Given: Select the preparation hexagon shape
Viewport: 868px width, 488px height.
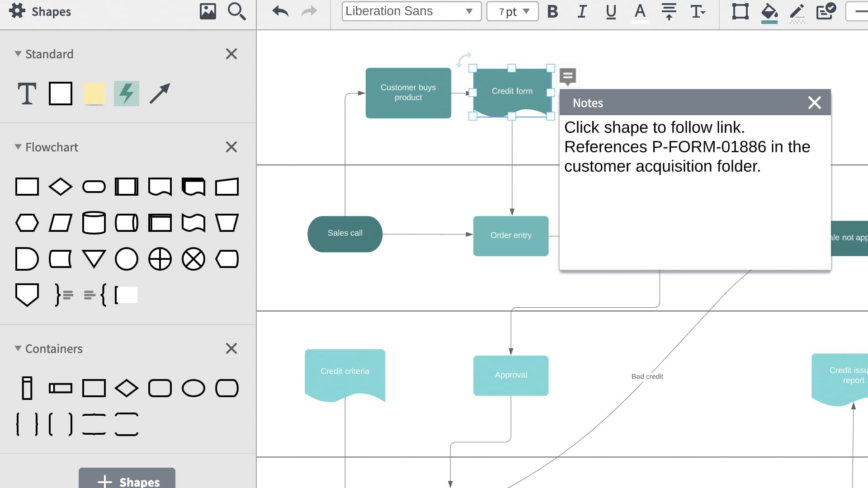Looking at the screenshot, I should (27, 223).
